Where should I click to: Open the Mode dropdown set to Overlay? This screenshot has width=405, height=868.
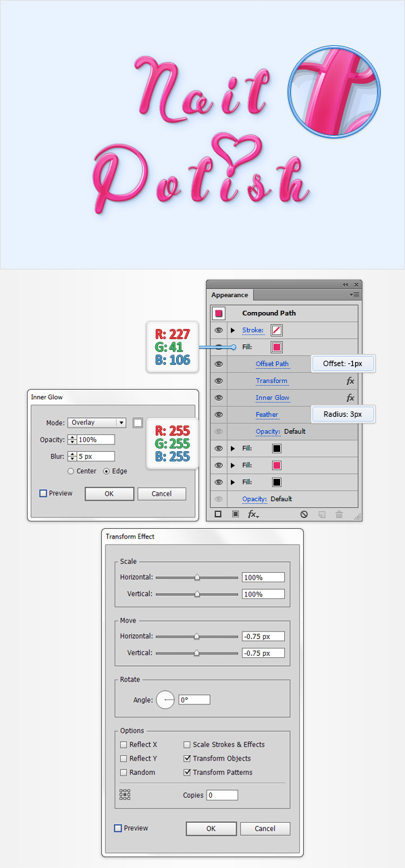97,423
